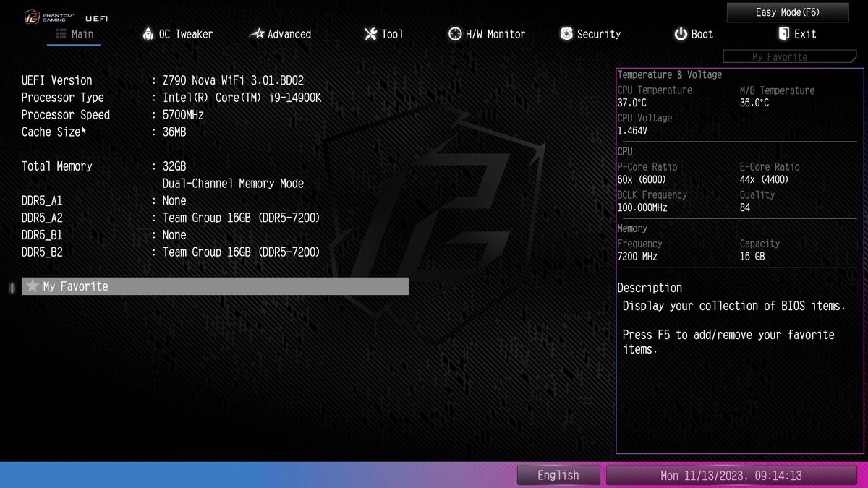Switch to OC Tweaker tab
Screen dimensions: 868x488
pyautogui.click(x=178, y=34)
